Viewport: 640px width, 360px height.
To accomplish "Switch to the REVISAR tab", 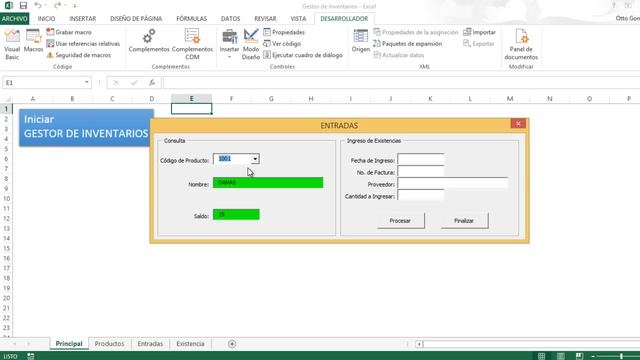I will pyautogui.click(x=265, y=19).
